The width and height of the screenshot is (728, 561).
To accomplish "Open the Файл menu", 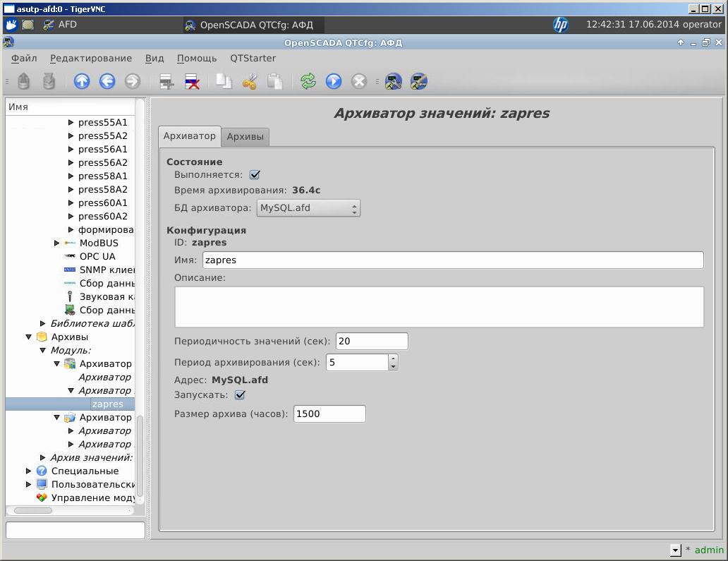I will point(25,58).
